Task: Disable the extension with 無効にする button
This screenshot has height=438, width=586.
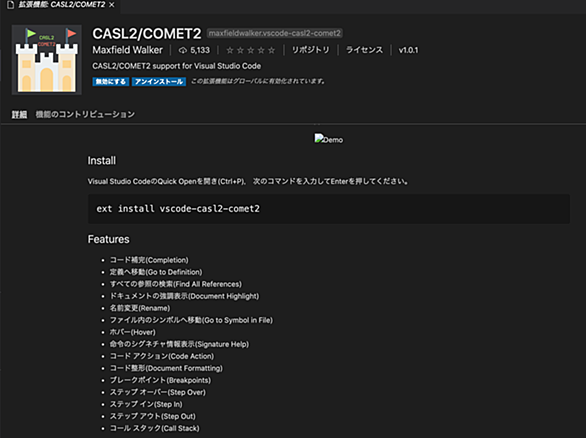Action: (111, 81)
